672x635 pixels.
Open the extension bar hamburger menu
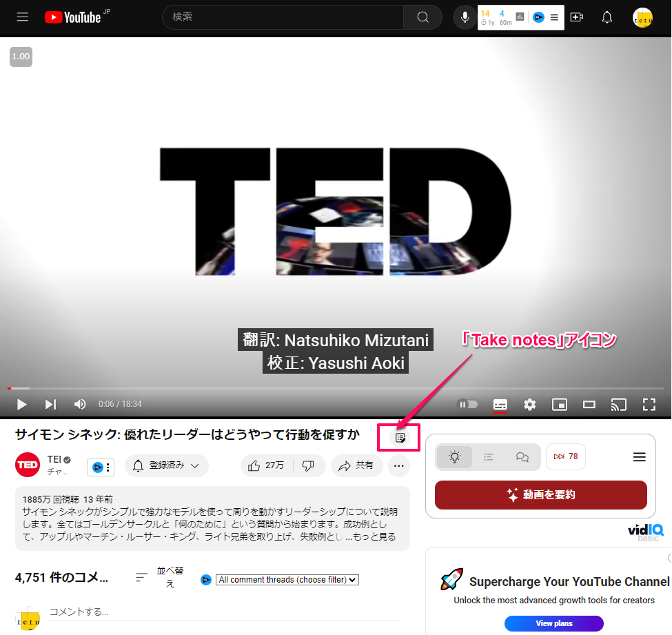click(x=554, y=17)
